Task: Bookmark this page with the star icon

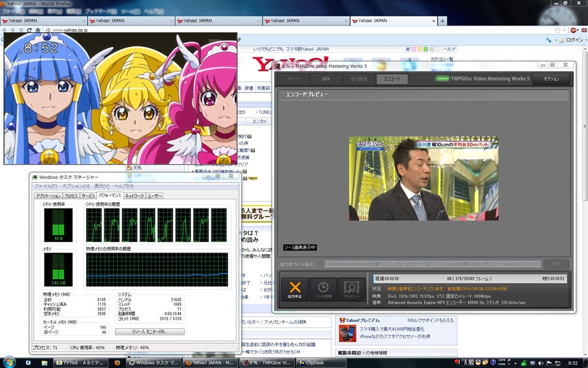Action: [558, 30]
